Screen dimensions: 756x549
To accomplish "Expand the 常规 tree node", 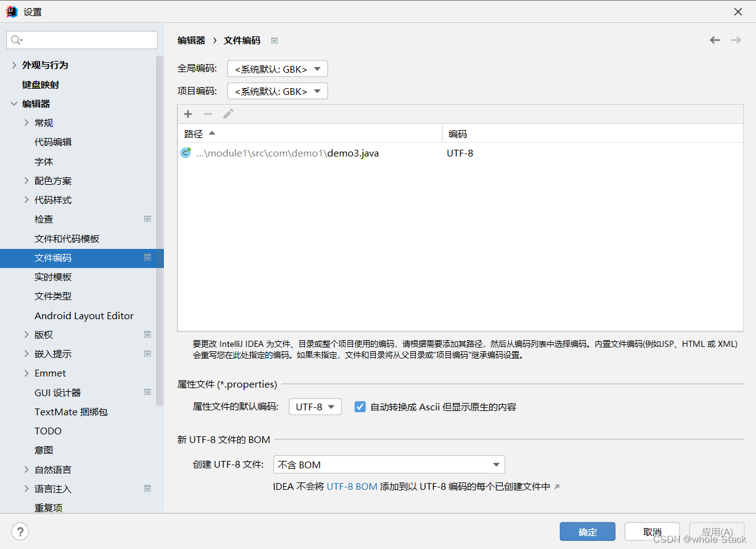I will click(26, 123).
